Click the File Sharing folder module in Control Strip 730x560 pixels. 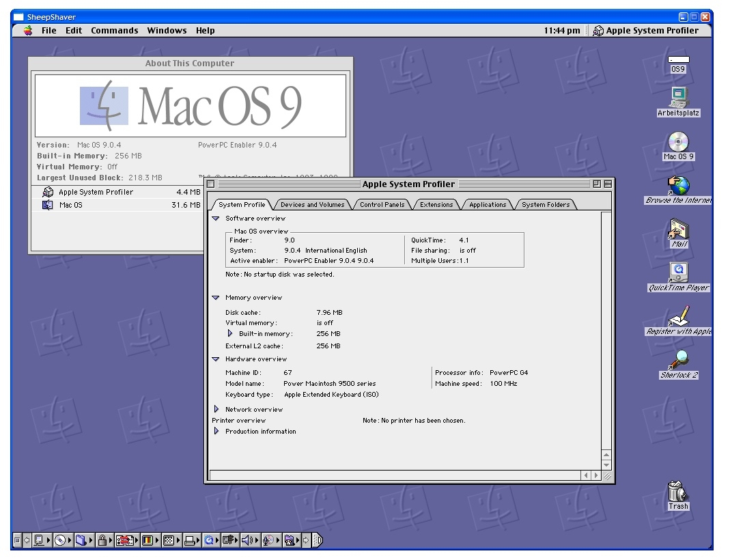point(84,540)
